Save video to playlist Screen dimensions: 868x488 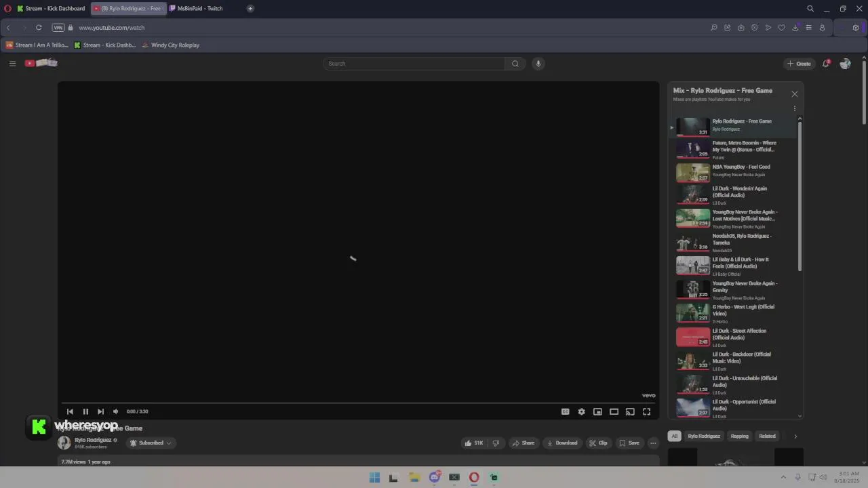(629, 443)
